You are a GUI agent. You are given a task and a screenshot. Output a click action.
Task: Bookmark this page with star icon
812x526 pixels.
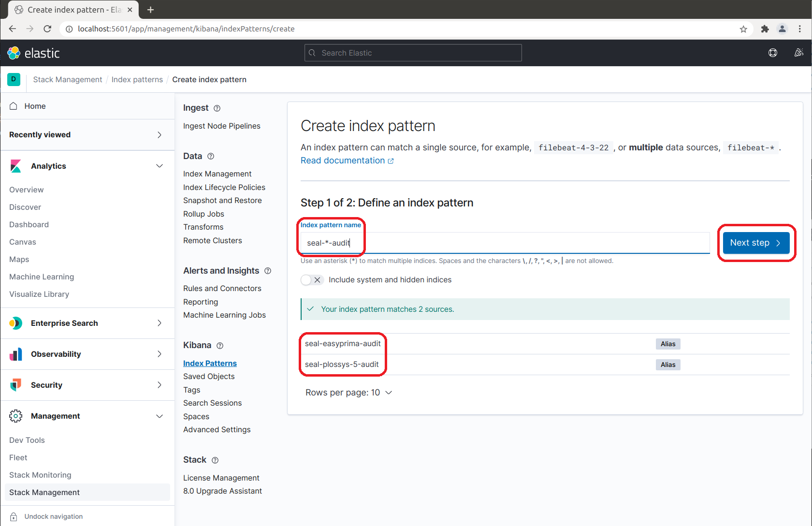[743, 29]
